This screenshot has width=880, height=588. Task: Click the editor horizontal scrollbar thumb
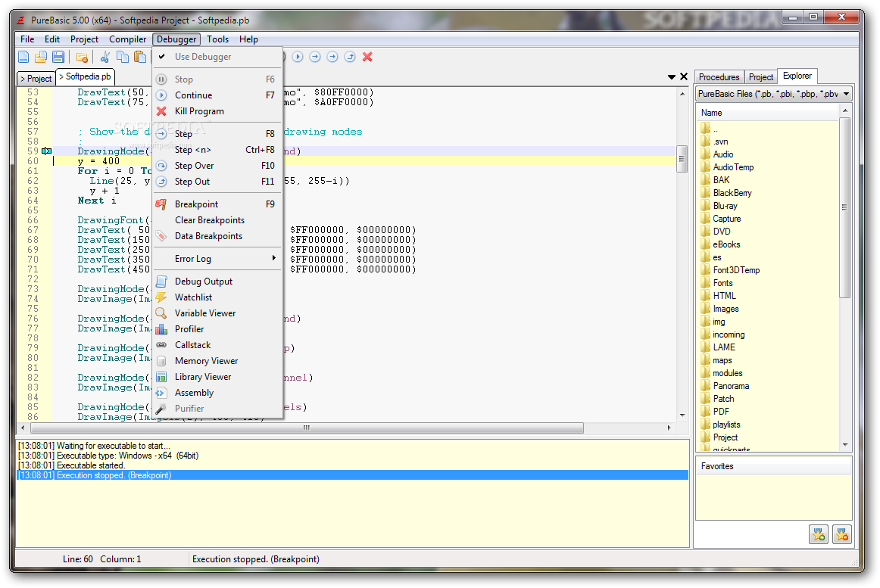coord(307,428)
